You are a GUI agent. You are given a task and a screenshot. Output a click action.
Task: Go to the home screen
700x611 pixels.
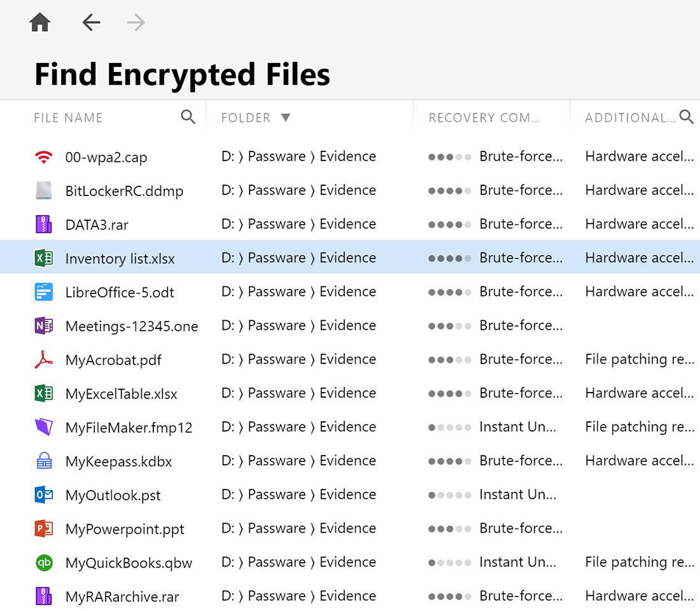(40, 23)
